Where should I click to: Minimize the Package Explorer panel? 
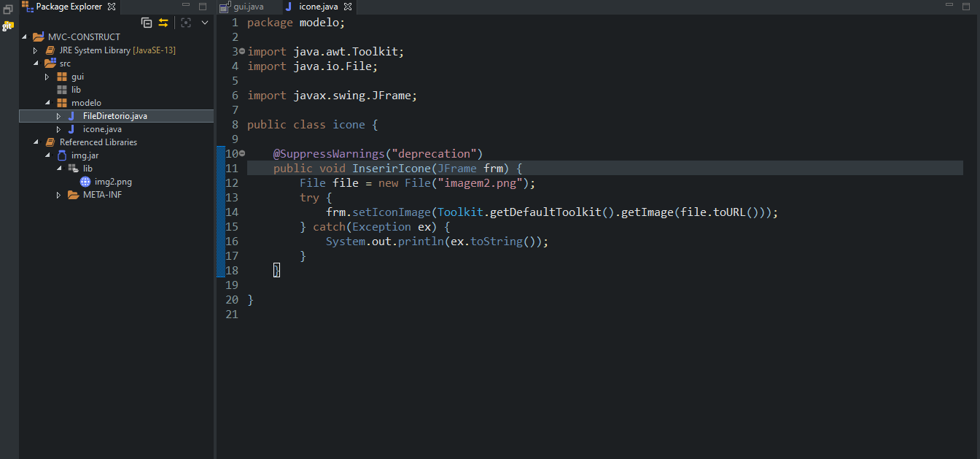tap(187, 7)
